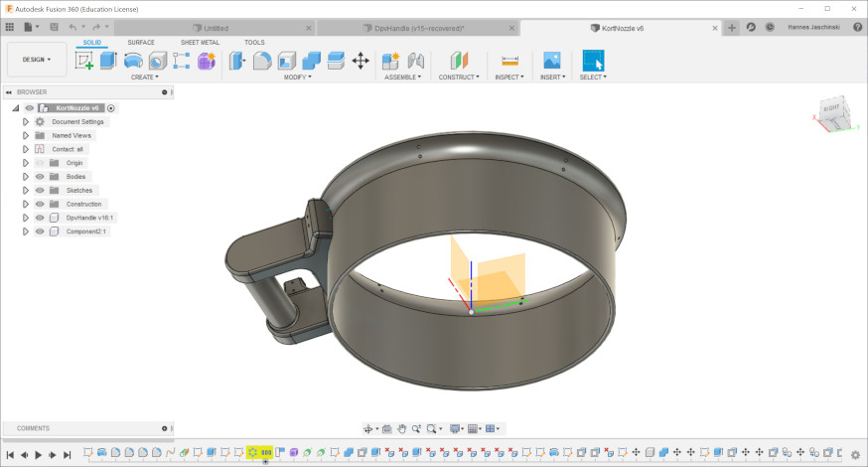Open the Help question mark icon

tap(857, 27)
